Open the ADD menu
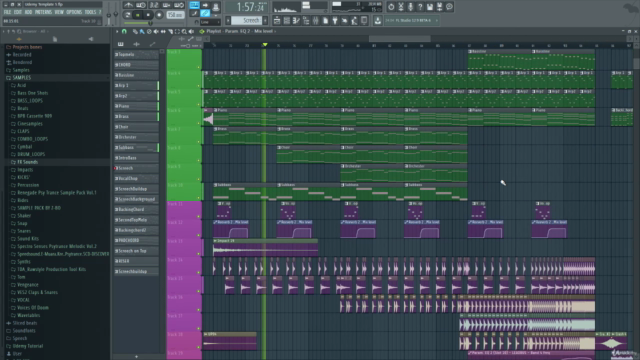 28,12
